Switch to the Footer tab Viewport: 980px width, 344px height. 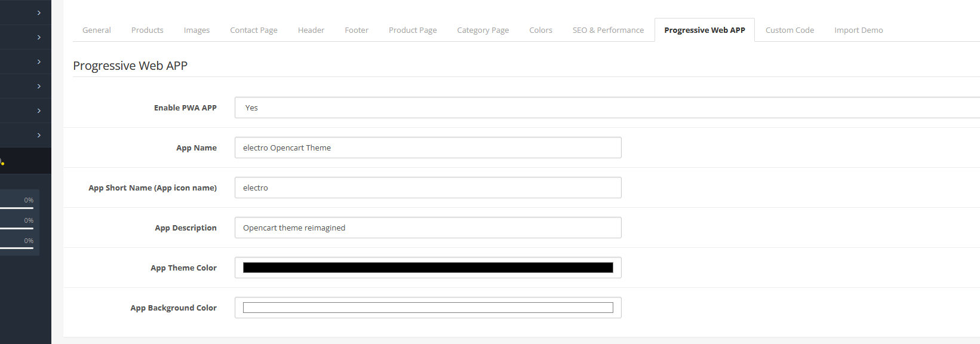point(357,30)
